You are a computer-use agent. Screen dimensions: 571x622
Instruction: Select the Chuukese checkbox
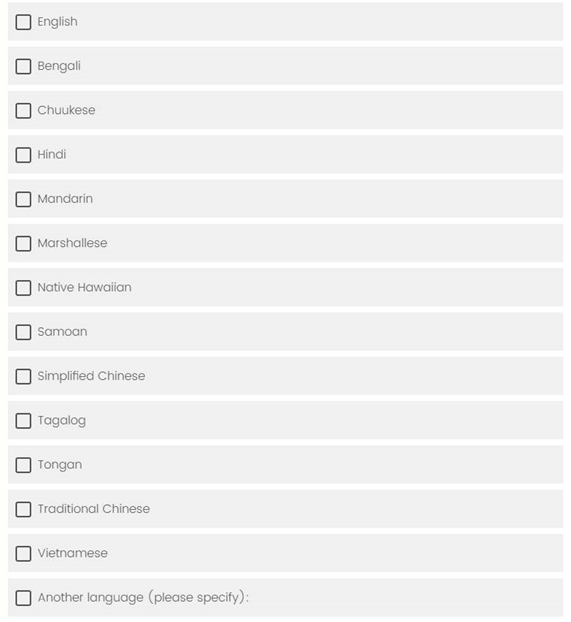coord(23,111)
